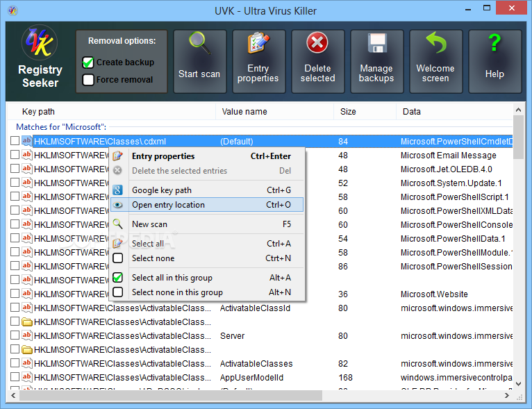532x409 pixels.
Task: Open the Manage backups toolbar button
Action: click(x=377, y=61)
